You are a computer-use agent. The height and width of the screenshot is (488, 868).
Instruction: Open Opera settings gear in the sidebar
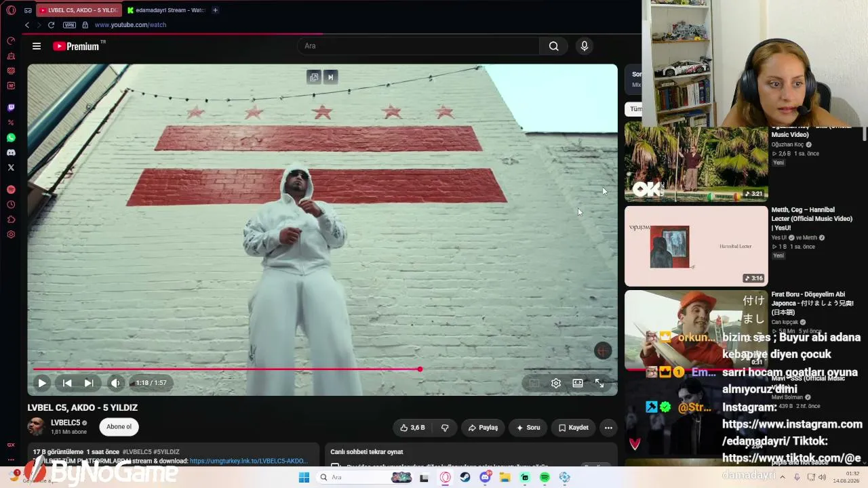click(x=11, y=235)
